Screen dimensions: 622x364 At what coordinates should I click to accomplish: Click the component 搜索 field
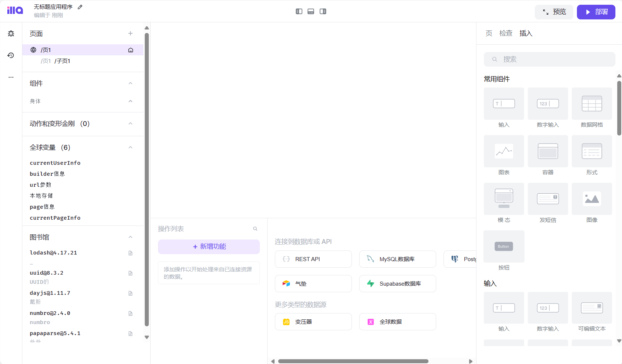click(549, 59)
